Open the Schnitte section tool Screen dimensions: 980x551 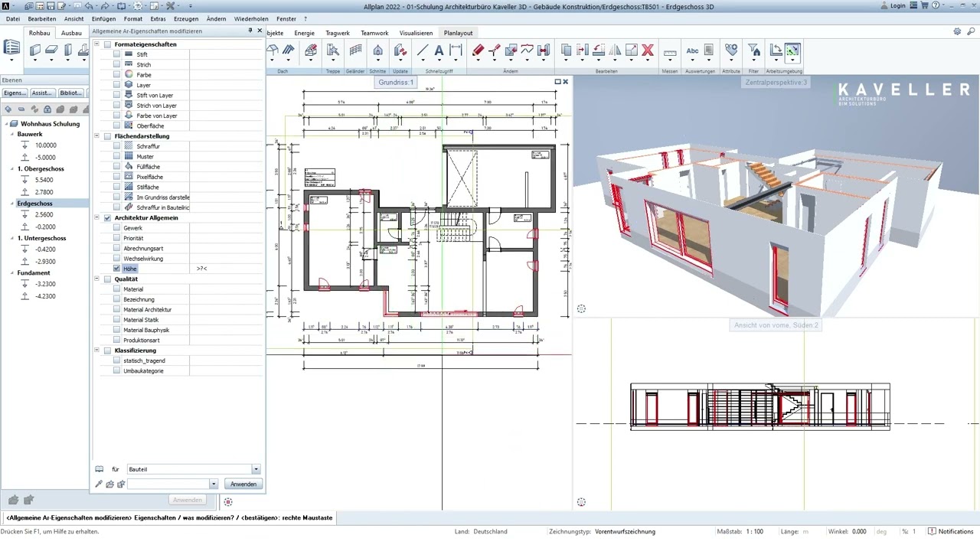coord(377,51)
